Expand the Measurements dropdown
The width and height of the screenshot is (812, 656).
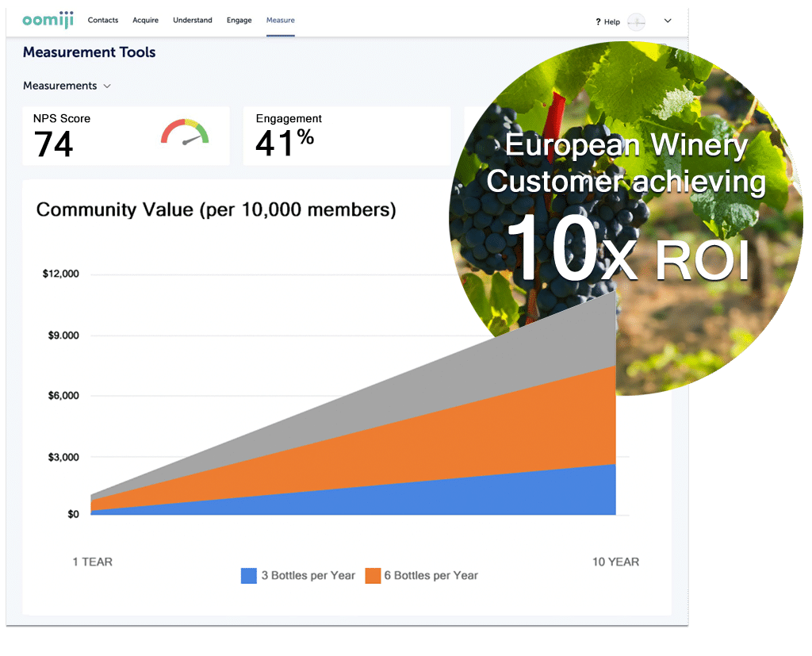[x=67, y=86]
